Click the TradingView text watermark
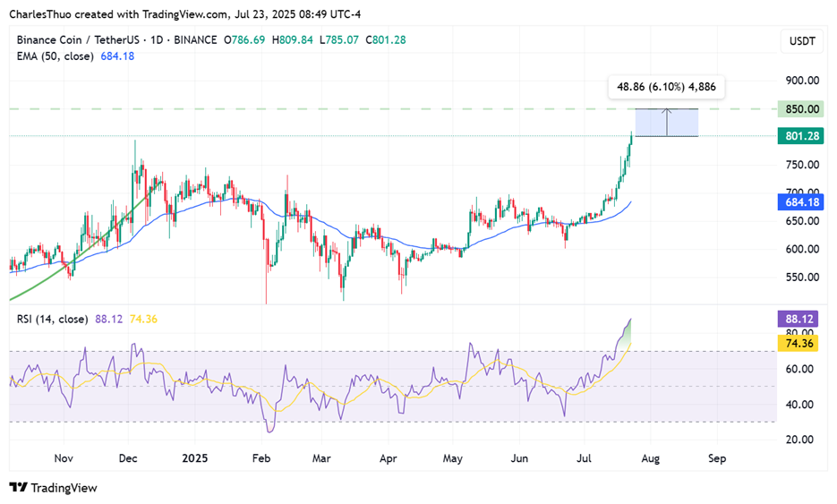The width and height of the screenshot is (837, 504). coord(64,488)
